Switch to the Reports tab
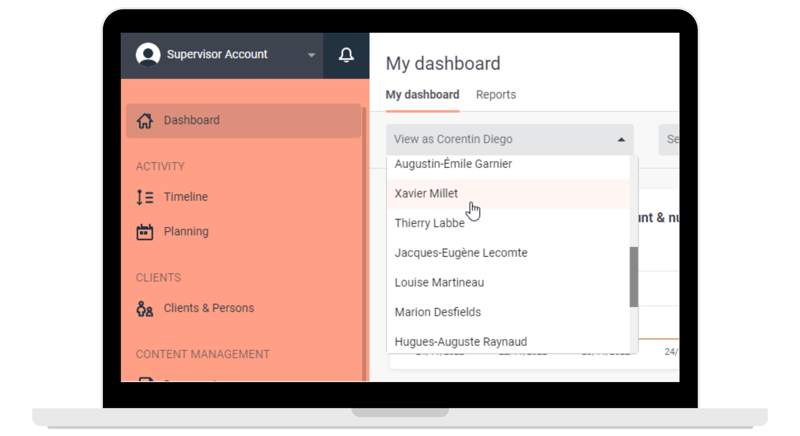Screen dimensions: 800x436 [496, 95]
